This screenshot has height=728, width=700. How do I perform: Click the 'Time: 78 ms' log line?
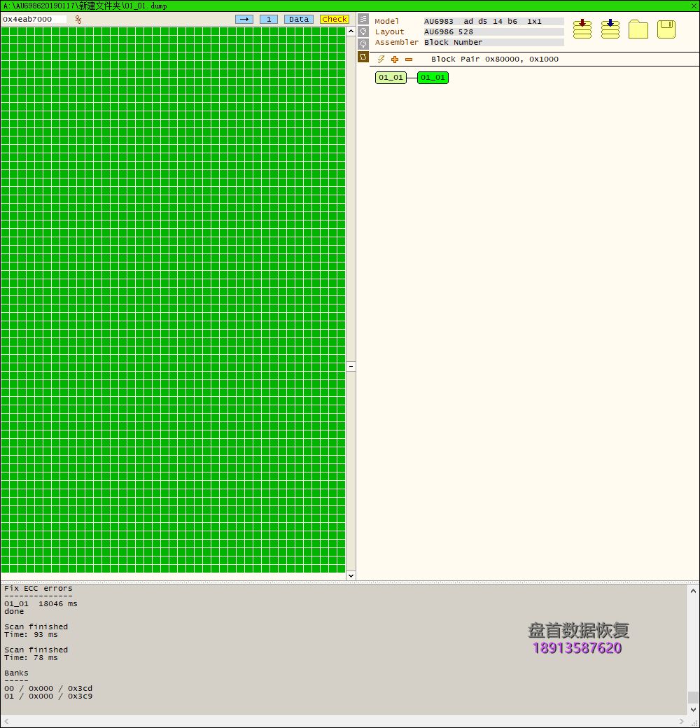pos(31,657)
